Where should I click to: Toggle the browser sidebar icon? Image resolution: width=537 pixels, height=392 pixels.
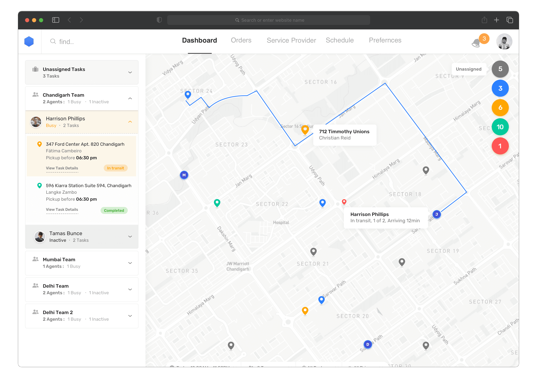[56, 20]
